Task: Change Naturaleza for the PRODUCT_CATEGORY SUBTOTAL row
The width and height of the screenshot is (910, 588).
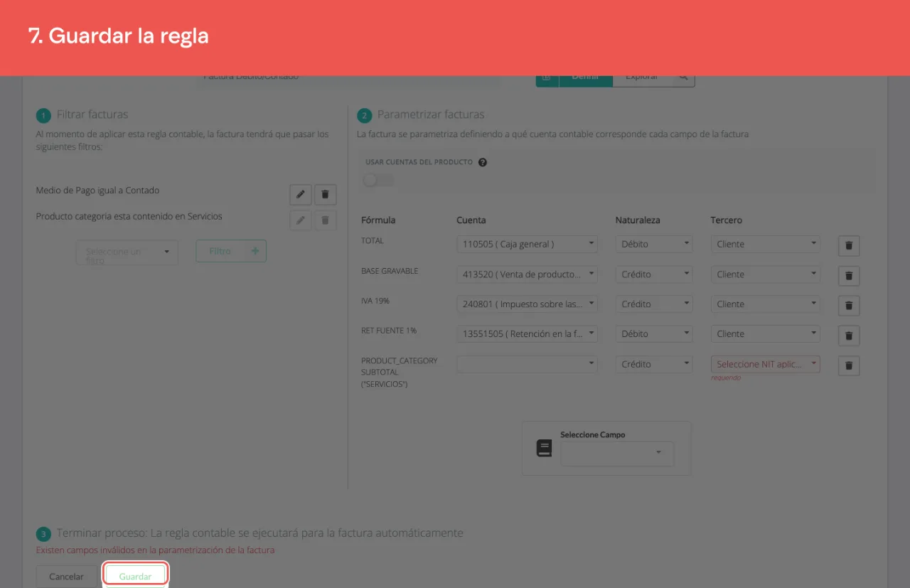Action: point(654,364)
